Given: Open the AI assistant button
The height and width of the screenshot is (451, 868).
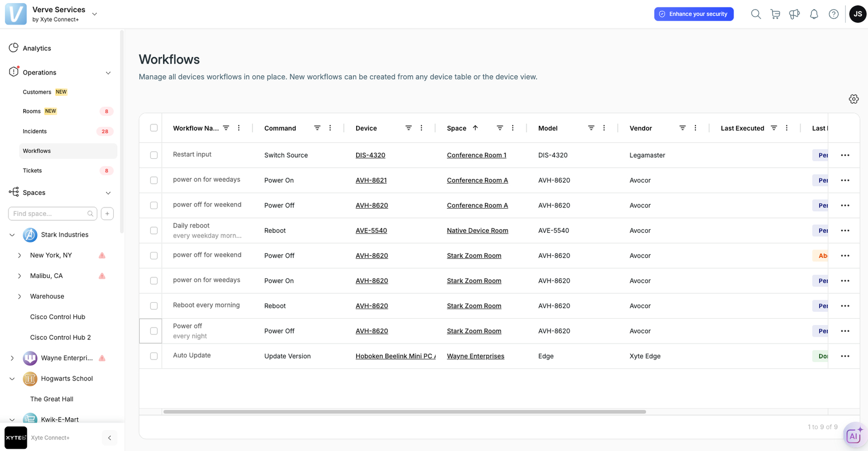Looking at the screenshot, I should tap(854, 435).
